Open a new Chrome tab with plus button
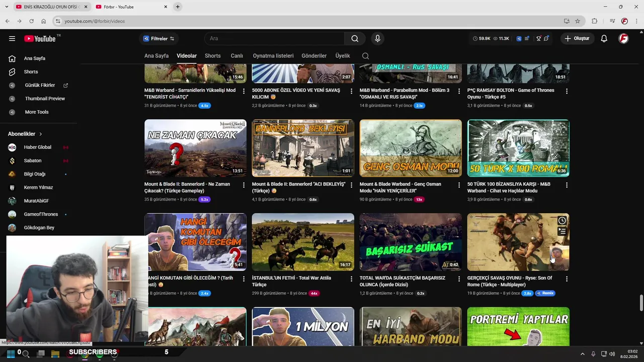Screen dimensions: 644x362 click(x=178, y=7)
